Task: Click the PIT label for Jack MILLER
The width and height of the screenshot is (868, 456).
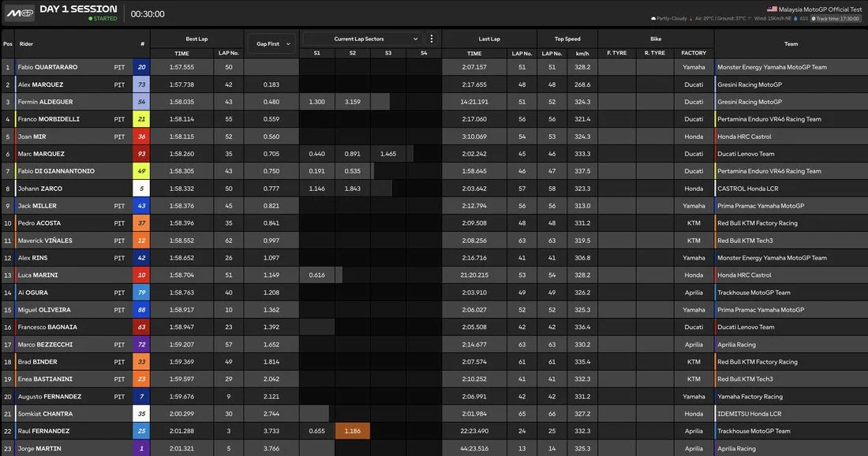Action: click(119, 206)
